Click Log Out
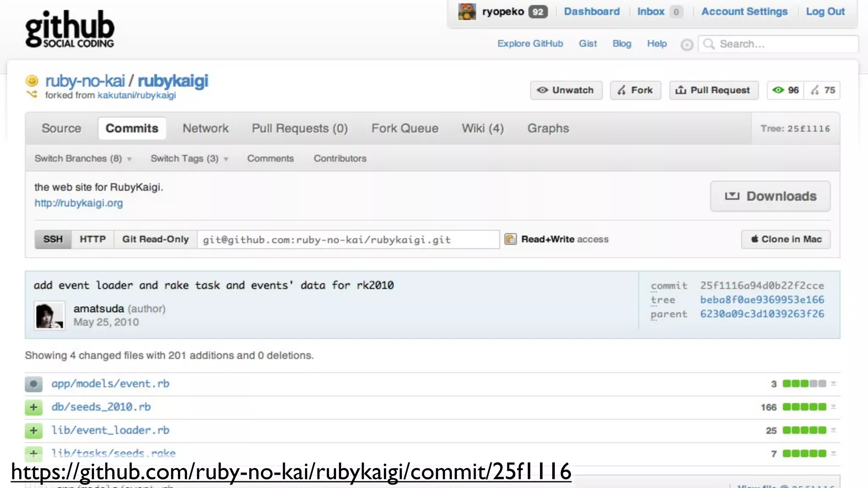 [x=825, y=11]
